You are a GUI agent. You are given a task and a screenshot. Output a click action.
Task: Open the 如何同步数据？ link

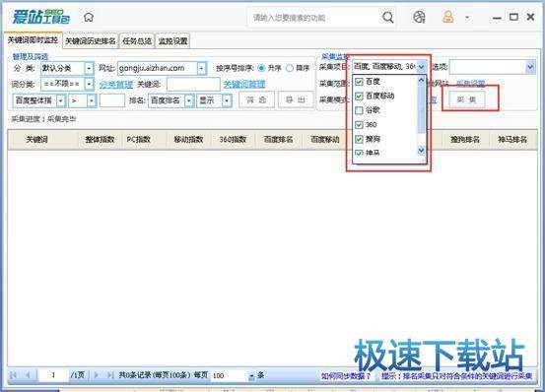(x=346, y=375)
